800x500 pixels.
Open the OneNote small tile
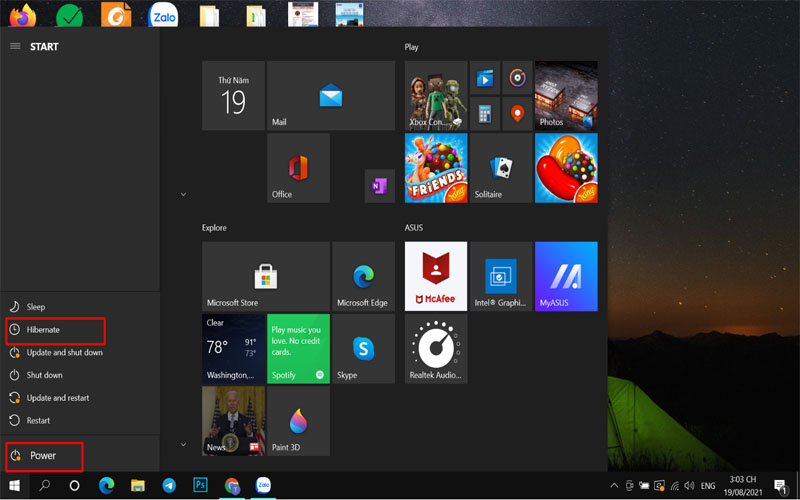coord(378,186)
